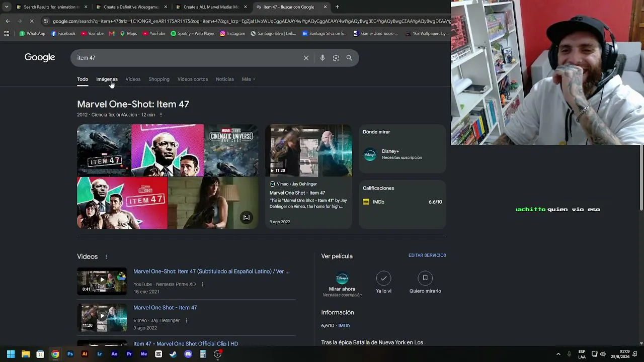The image size is (644, 362).
Task: Play the 0:41 YouTube video thumbnail
Action: pyautogui.click(x=102, y=281)
